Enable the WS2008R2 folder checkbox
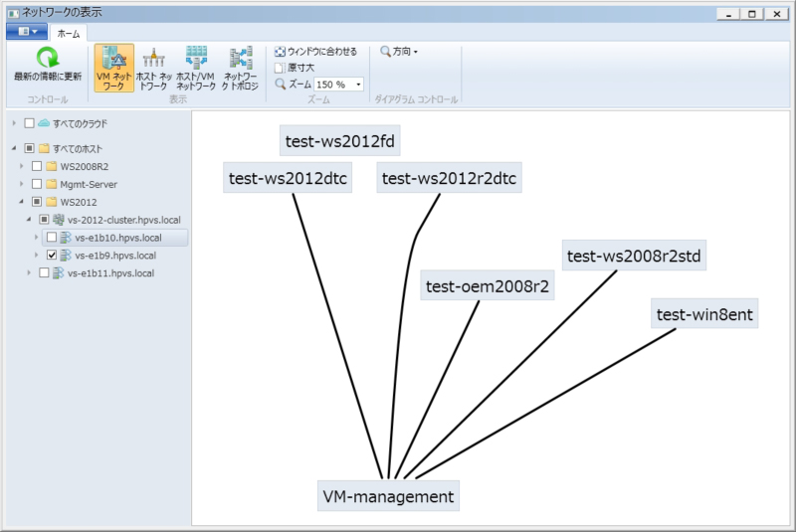 [x=37, y=166]
